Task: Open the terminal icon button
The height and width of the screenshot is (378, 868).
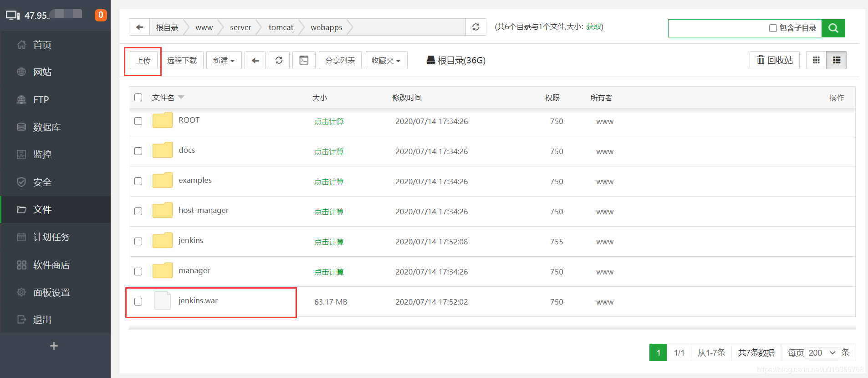Action: coord(304,60)
